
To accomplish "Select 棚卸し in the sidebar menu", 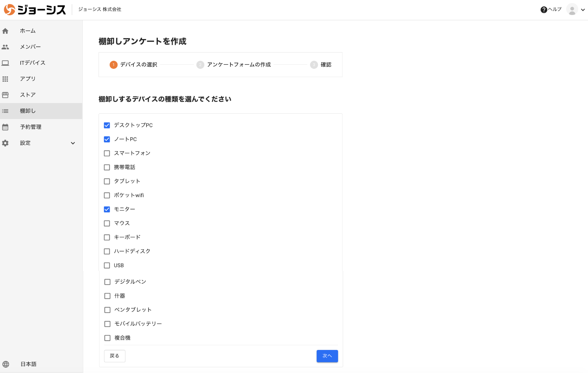I will click(x=28, y=111).
